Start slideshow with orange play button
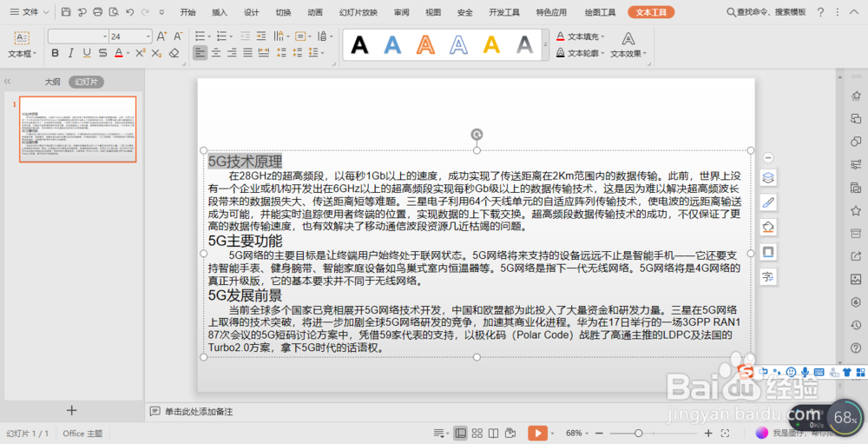 click(537, 433)
